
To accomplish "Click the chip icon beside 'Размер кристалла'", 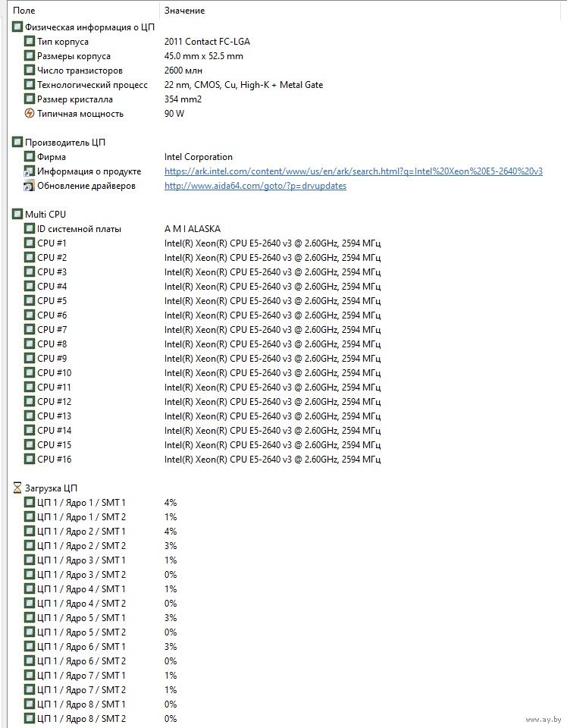I will coord(30,99).
